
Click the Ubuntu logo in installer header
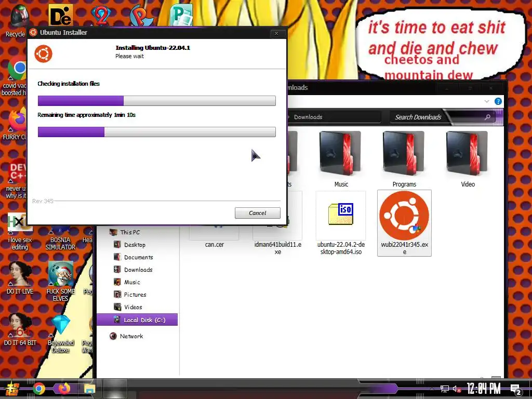point(44,54)
